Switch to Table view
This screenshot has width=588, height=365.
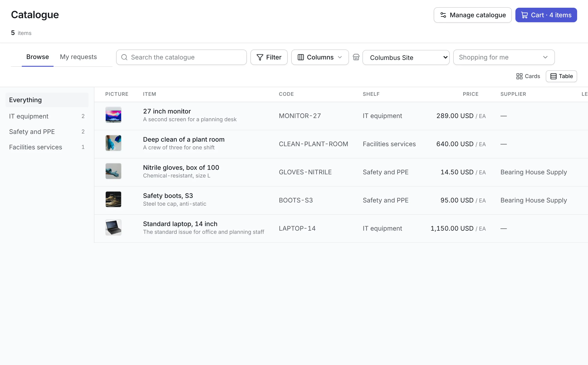(561, 76)
